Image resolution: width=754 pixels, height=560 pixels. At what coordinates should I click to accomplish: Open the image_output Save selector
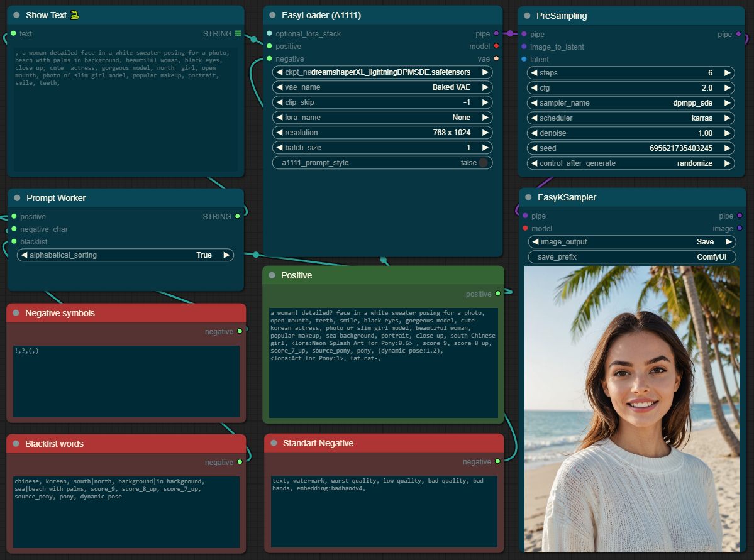tap(632, 242)
